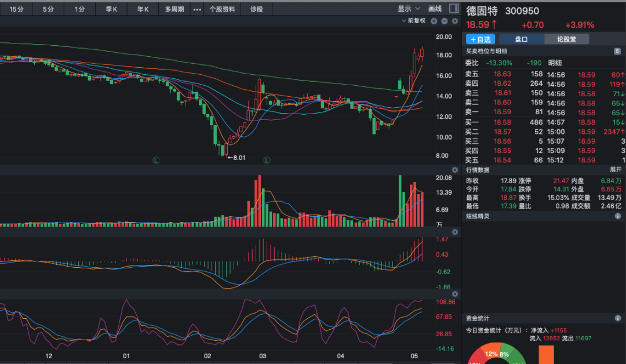Click the 委比 -13.30% value
Image resolution: width=626 pixels, height=364 pixels.
pos(498,63)
